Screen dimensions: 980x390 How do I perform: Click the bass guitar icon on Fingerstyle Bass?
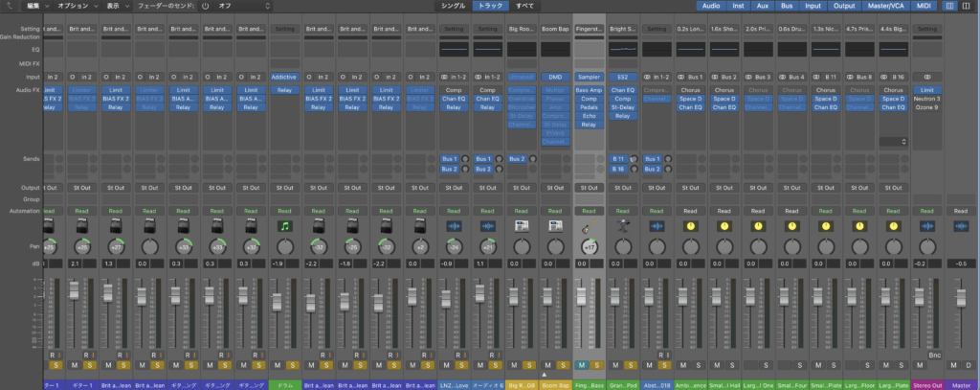pyautogui.click(x=588, y=225)
